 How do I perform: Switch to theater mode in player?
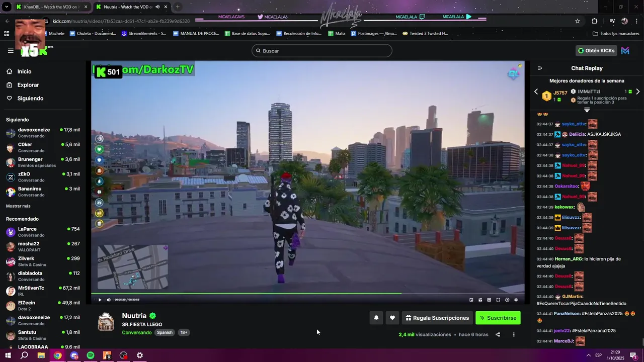point(489,300)
